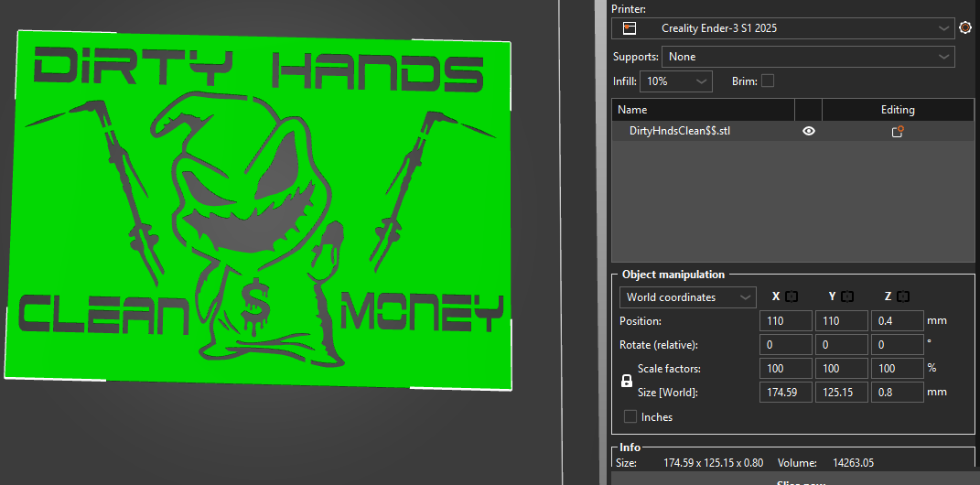Viewport: 980px width, 485px height.
Task: Toggle the scale factors lock icon
Action: [627, 381]
